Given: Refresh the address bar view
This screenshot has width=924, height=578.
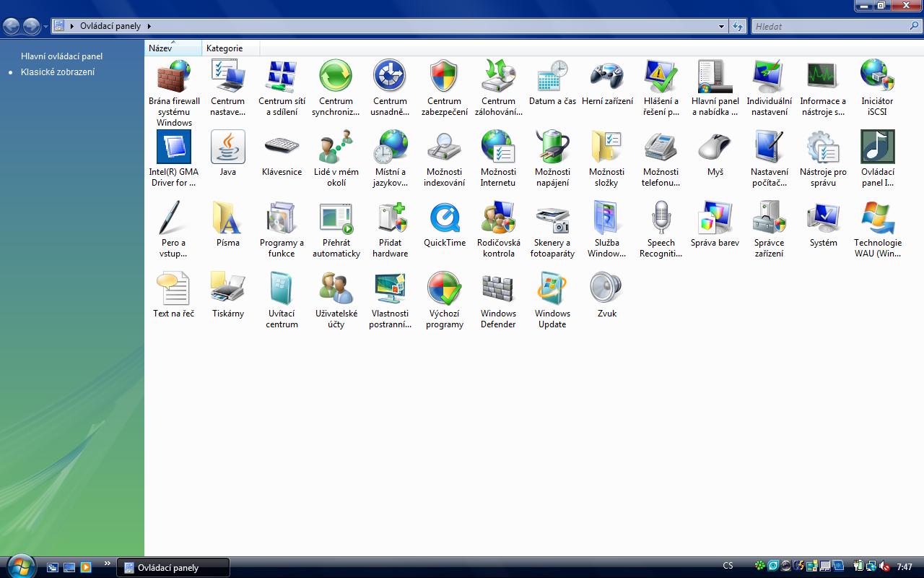Looking at the screenshot, I should 737,27.
